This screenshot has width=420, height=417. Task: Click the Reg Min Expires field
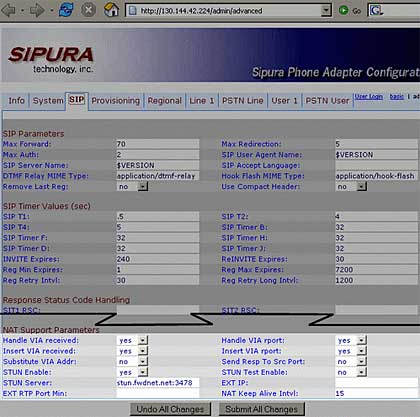(158, 270)
